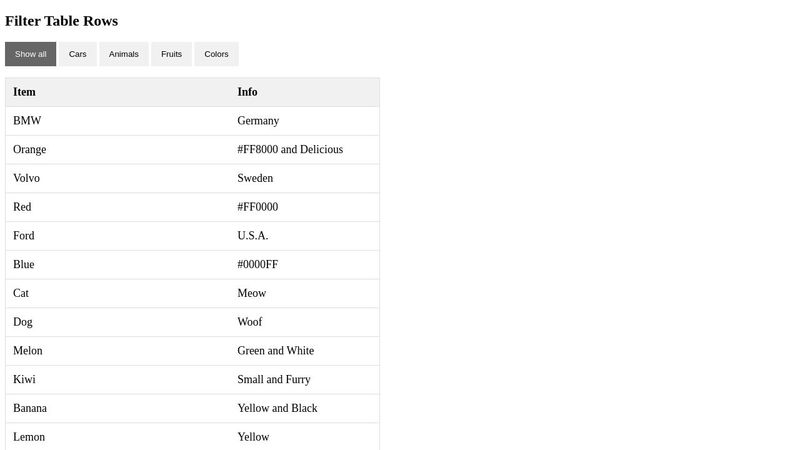The height and width of the screenshot is (450, 800).
Task: Click the Info column header
Action: [x=247, y=92]
